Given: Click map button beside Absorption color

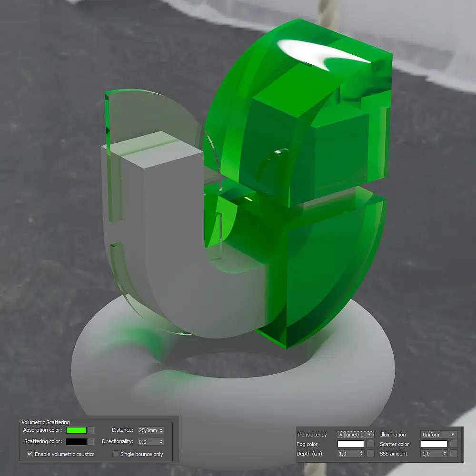Looking at the screenshot, I should (x=91, y=430).
